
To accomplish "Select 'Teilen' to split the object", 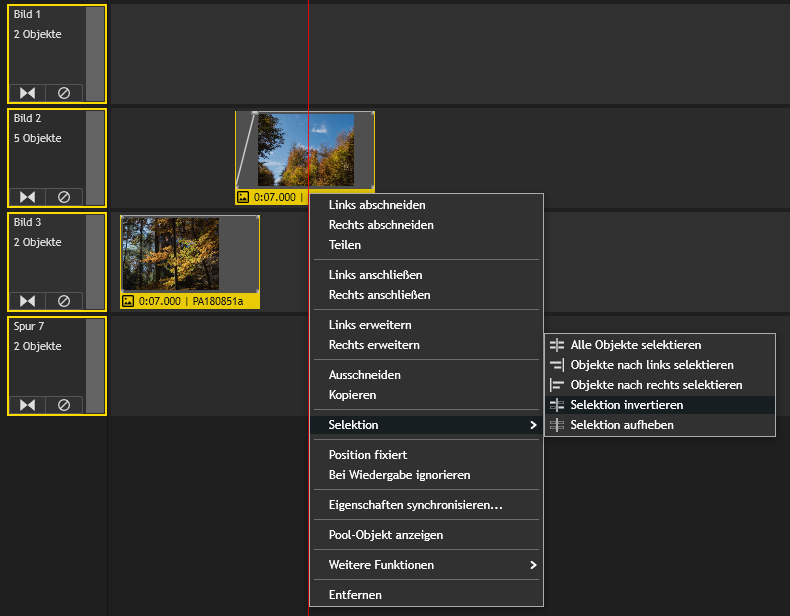I will coord(345,245).
